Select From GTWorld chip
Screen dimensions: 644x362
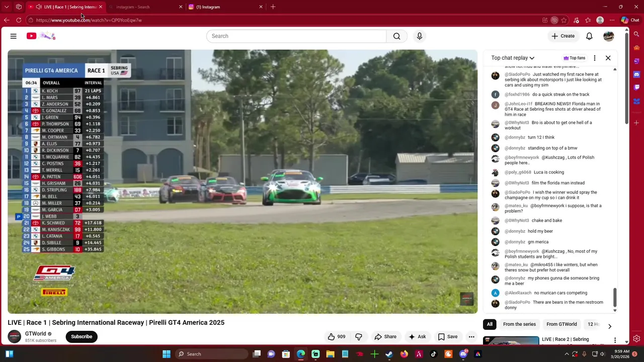click(x=561, y=324)
